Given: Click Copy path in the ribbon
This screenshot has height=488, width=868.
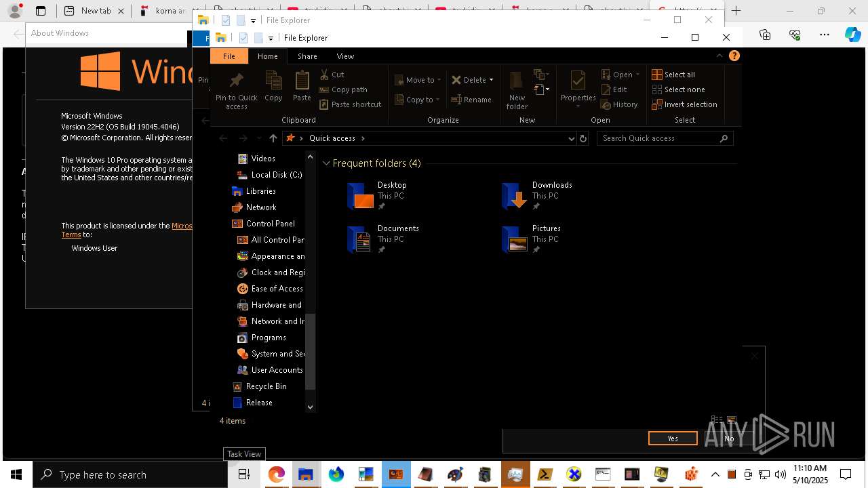Looking at the screenshot, I should (x=343, y=89).
